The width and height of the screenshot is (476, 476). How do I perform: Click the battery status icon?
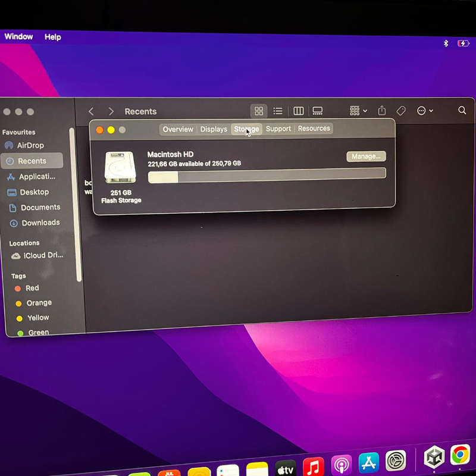click(x=464, y=43)
